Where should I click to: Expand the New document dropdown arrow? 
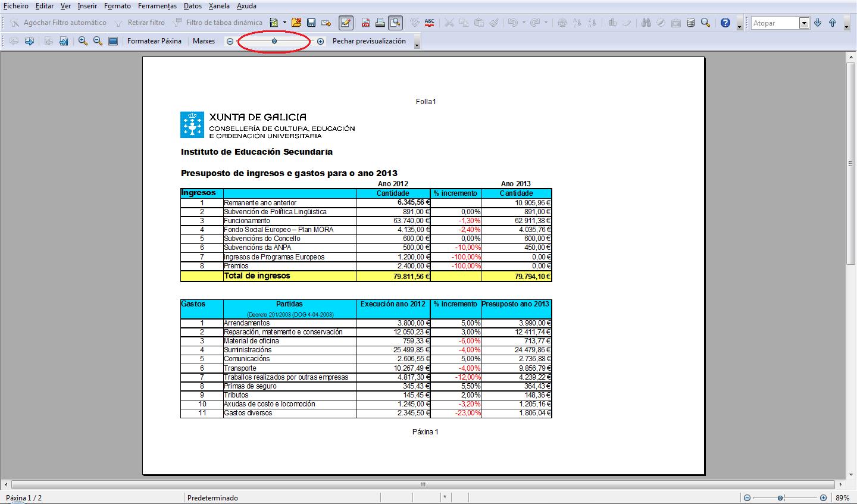[284, 23]
